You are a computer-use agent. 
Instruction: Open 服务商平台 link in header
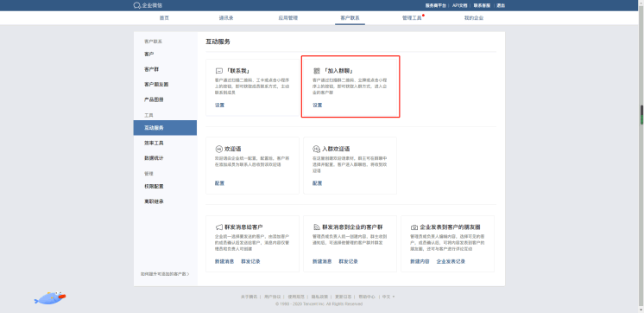click(435, 6)
